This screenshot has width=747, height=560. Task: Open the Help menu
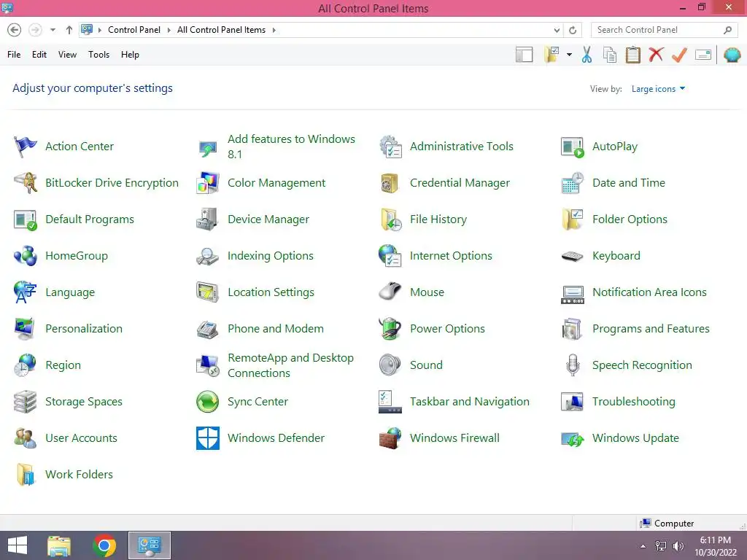pos(130,55)
